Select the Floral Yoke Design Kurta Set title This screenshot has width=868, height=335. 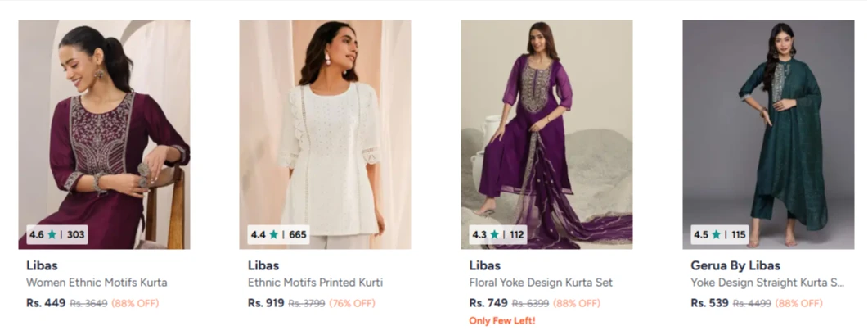(x=541, y=283)
